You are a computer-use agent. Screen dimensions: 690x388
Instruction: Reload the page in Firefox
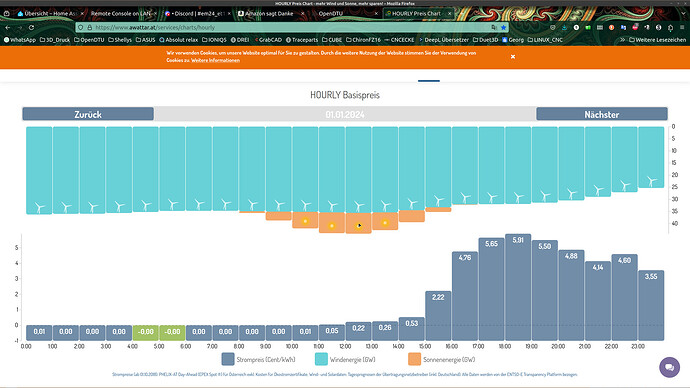click(31, 27)
